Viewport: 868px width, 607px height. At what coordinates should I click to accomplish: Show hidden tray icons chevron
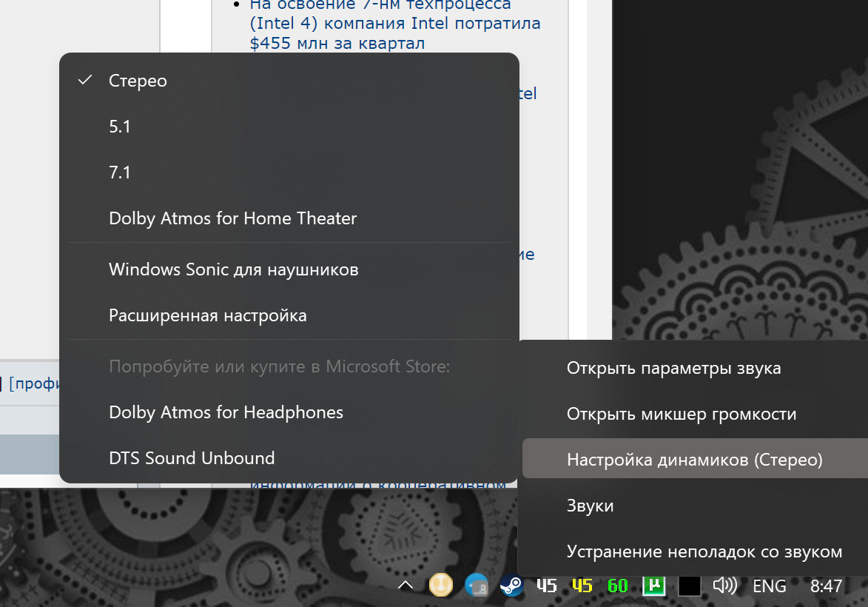click(406, 586)
